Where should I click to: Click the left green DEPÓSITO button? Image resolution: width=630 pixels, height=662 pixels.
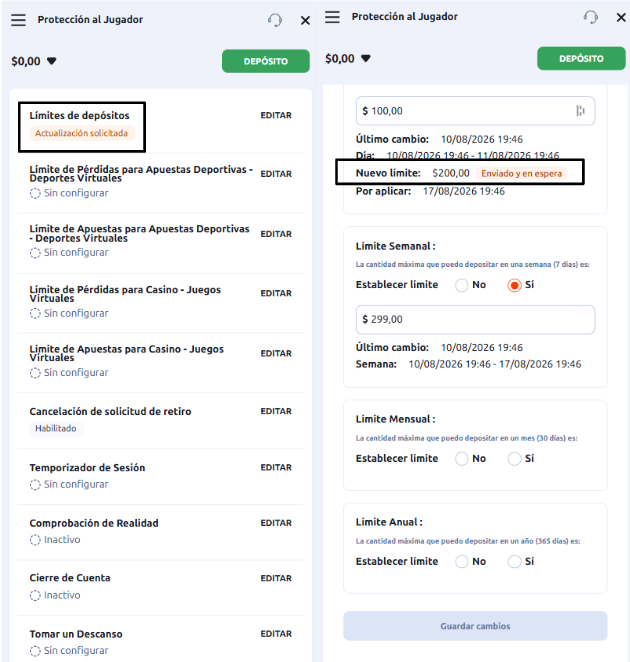[x=266, y=61]
